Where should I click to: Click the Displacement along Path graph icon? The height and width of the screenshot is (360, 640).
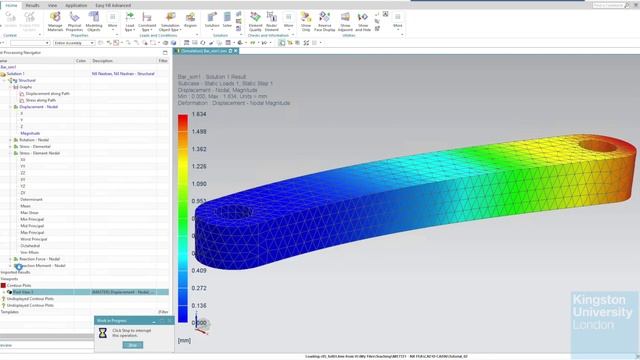click(22, 94)
